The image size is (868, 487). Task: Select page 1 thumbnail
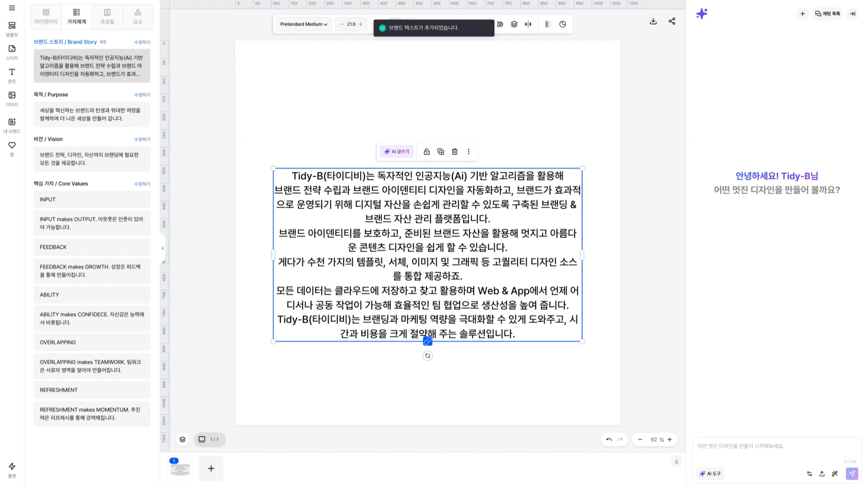coord(180,469)
